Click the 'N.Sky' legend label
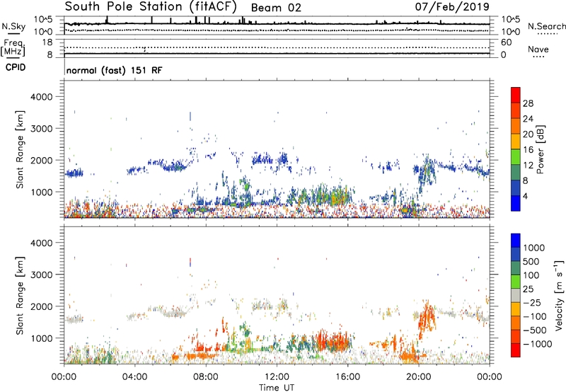 (13, 26)
